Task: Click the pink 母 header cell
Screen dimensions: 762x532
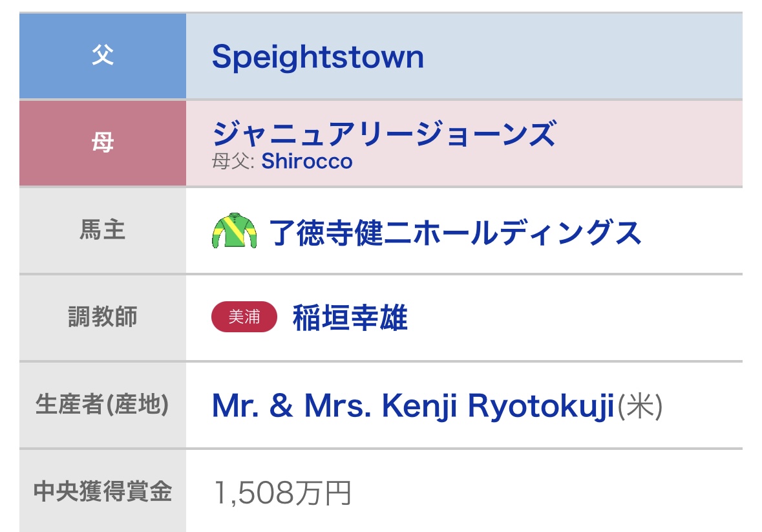Action: [103, 144]
